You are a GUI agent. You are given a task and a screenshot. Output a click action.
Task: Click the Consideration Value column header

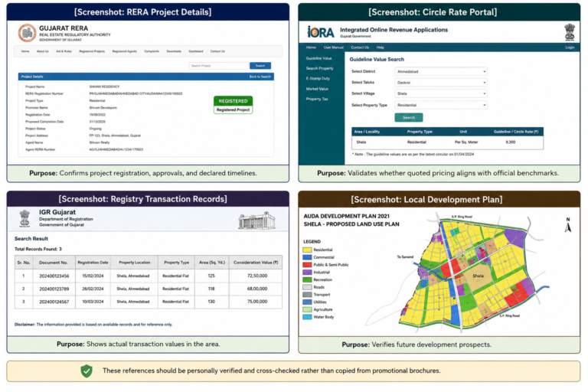(x=256, y=263)
